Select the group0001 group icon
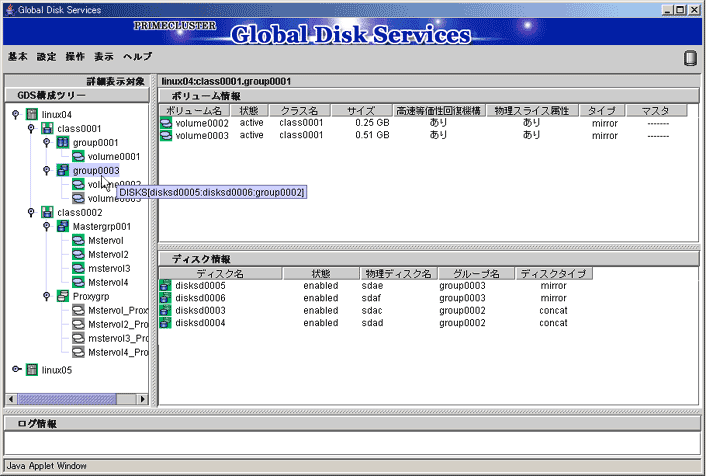This screenshot has width=720, height=476. click(x=63, y=142)
